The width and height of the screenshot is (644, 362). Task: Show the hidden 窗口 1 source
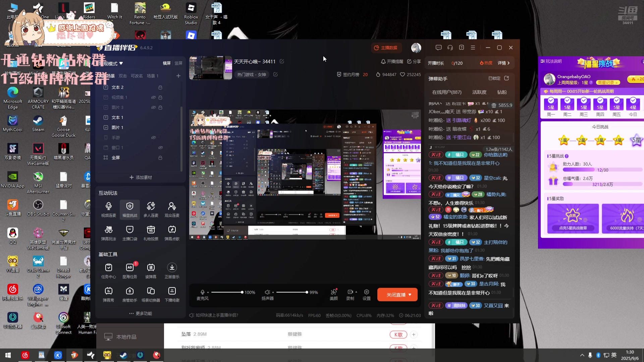pyautogui.click(x=160, y=147)
